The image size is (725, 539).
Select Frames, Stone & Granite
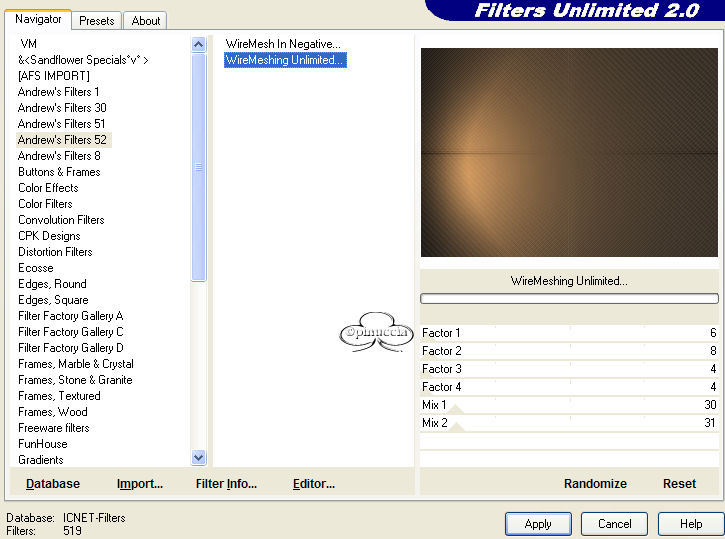pyautogui.click(x=75, y=380)
